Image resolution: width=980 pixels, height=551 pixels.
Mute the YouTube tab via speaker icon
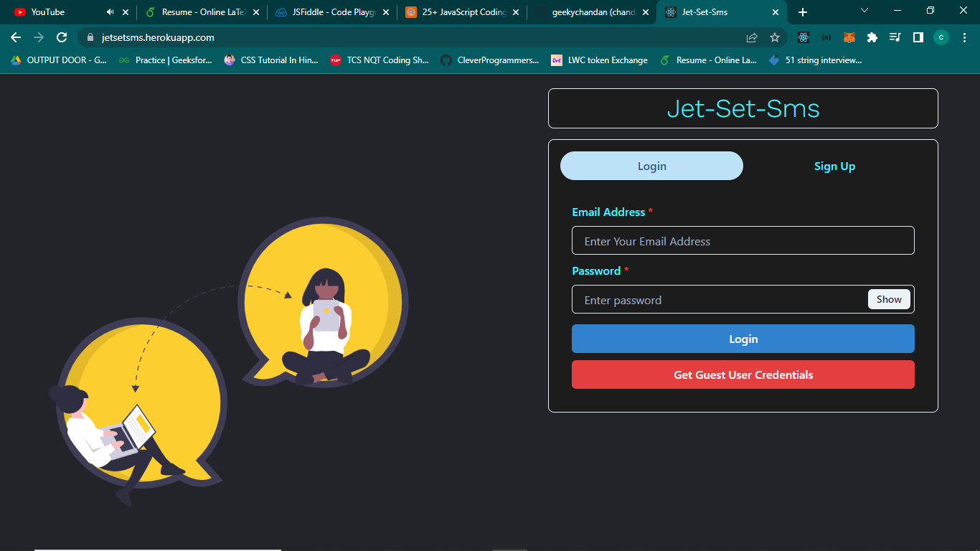point(110,11)
